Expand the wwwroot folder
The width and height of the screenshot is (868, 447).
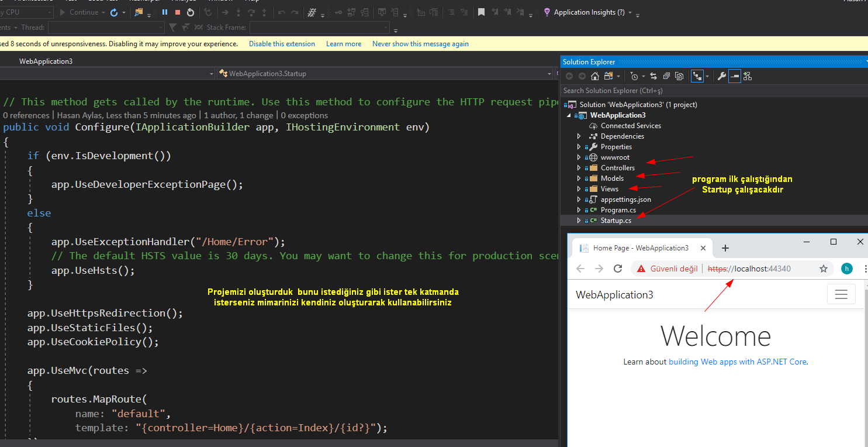[579, 157]
